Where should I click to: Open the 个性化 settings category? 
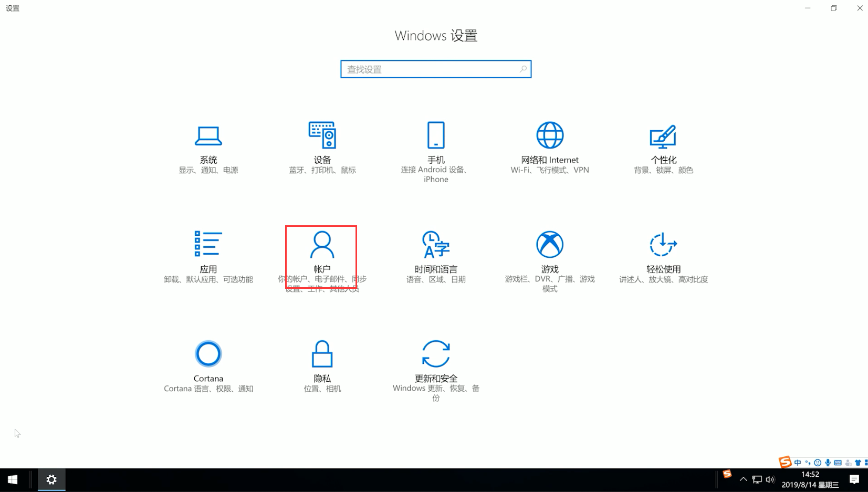coord(663,149)
